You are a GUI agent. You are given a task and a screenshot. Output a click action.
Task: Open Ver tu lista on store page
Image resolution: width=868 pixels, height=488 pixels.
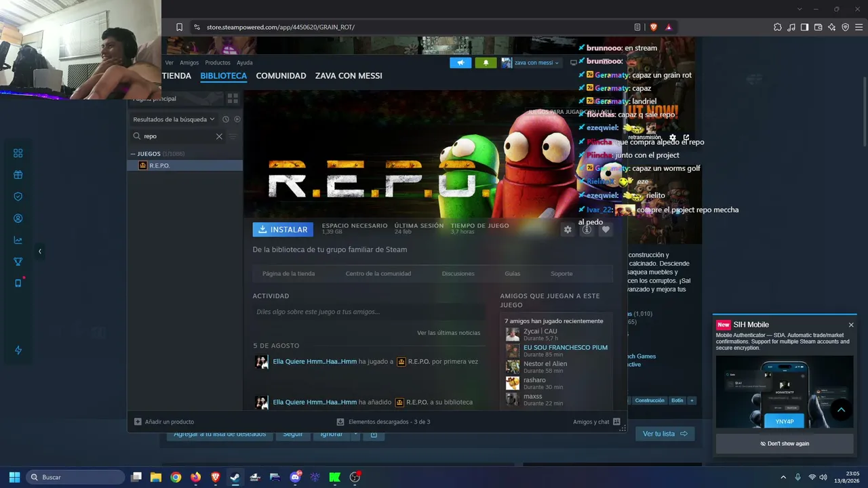pos(665,434)
